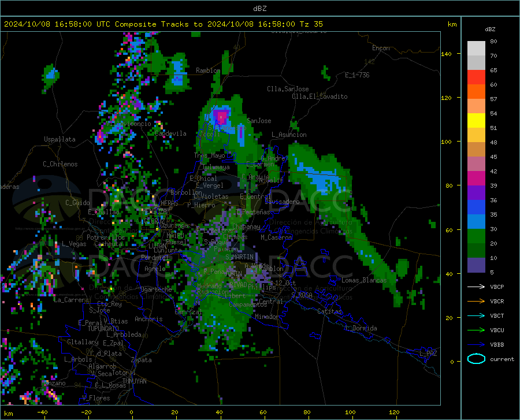Image resolution: width=520 pixels, height=420 pixels.
Task: Click the E_1-736 map label
Action: (x=357, y=75)
